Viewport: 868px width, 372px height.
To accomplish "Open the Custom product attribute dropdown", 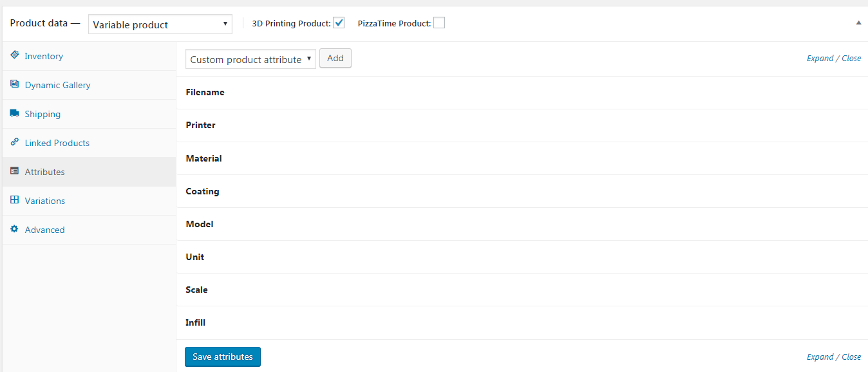I will [250, 59].
